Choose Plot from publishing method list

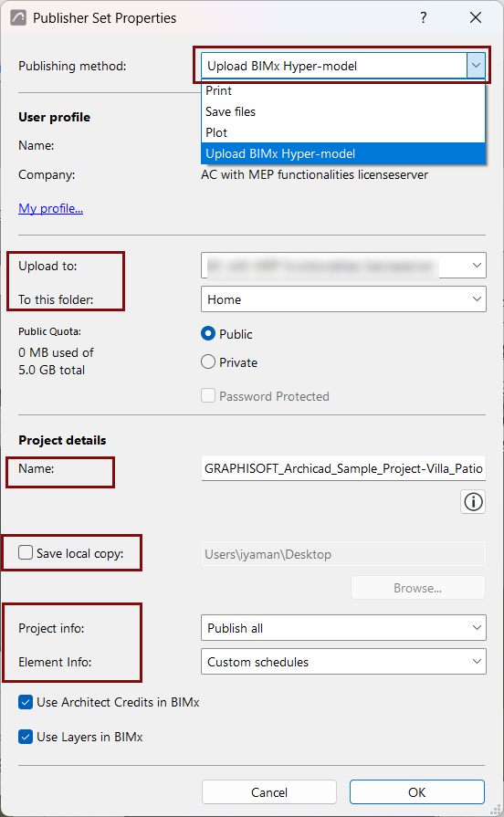pyautogui.click(x=343, y=132)
